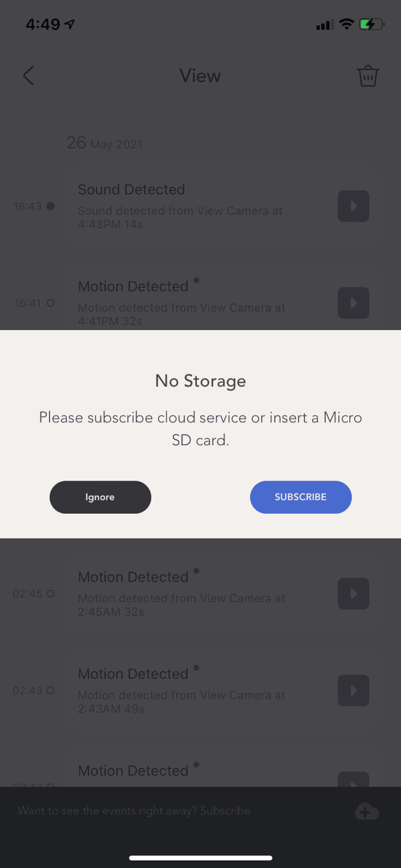Screen dimensions: 401x868
Task: Open the trash bin delete icon
Action: coord(368,76)
